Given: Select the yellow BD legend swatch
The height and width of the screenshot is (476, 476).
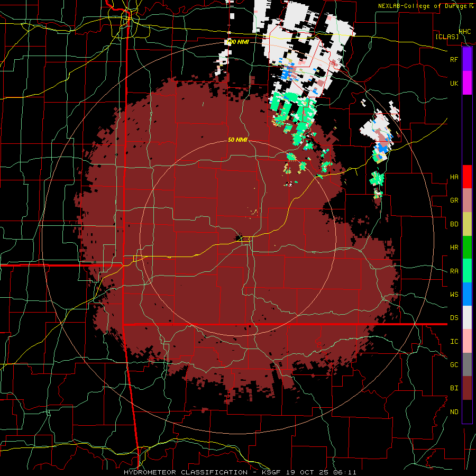Looking at the screenshot, I should click(x=467, y=224).
